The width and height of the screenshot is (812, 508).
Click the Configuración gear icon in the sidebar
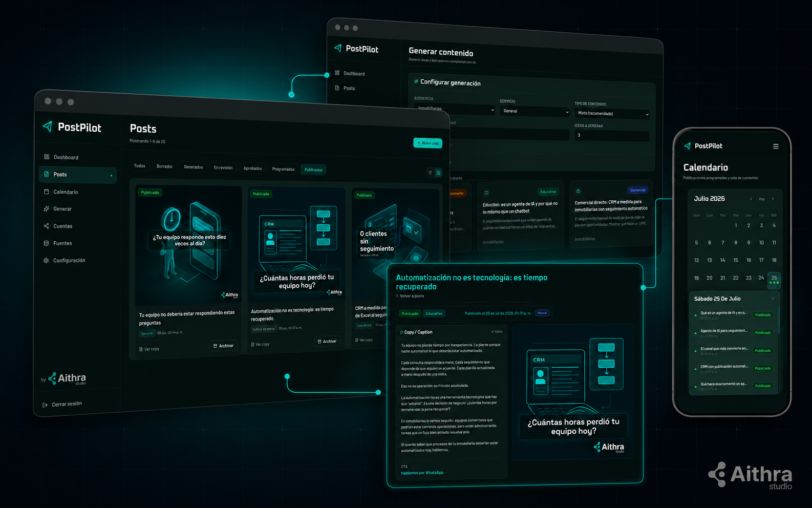pyautogui.click(x=47, y=260)
